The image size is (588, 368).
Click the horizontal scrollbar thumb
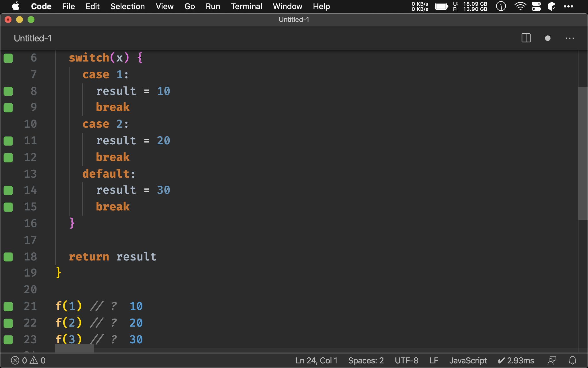click(75, 348)
